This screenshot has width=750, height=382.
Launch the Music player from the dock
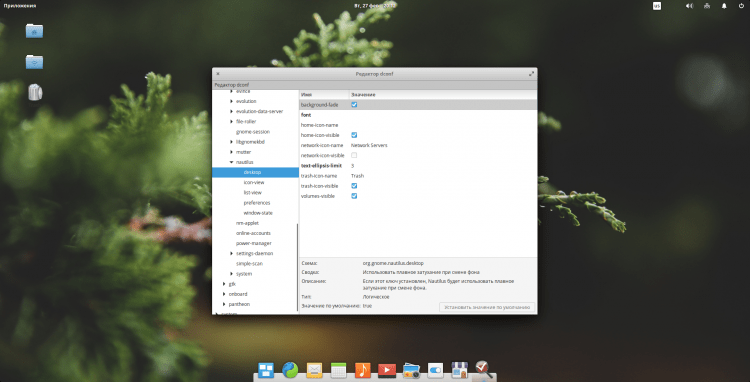[x=363, y=370]
